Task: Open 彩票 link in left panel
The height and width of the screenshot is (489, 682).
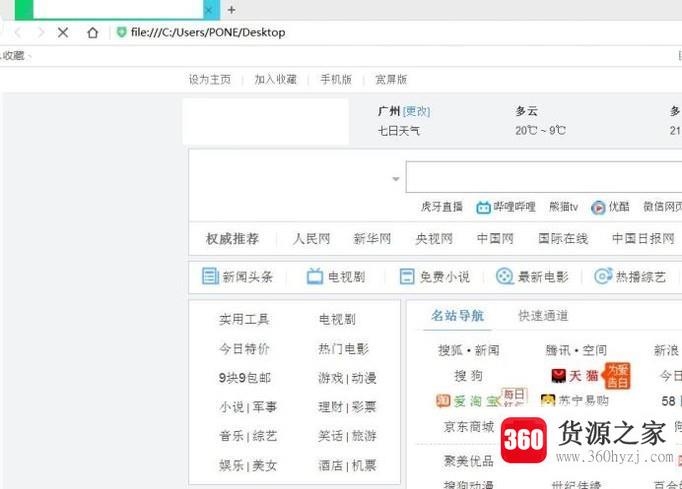Action: 364,407
